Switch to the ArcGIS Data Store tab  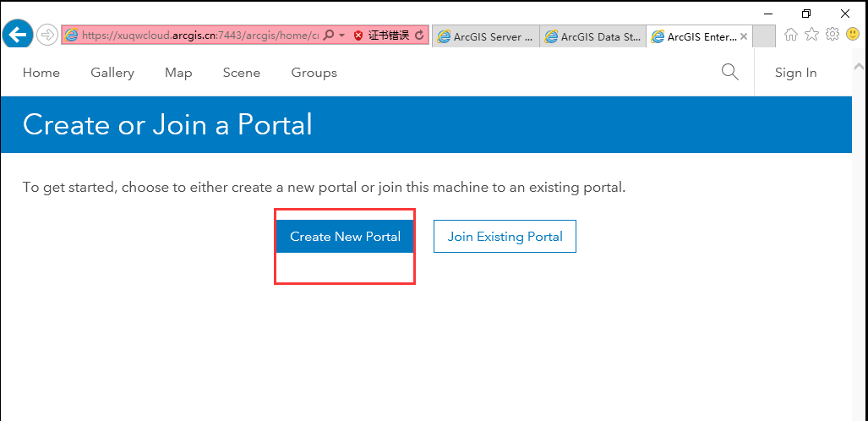[592, 36]
